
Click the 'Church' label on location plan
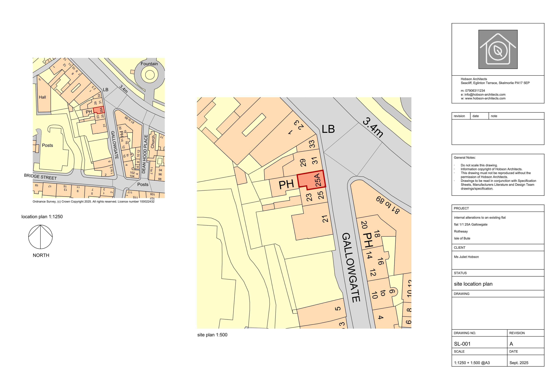(153, 142)
